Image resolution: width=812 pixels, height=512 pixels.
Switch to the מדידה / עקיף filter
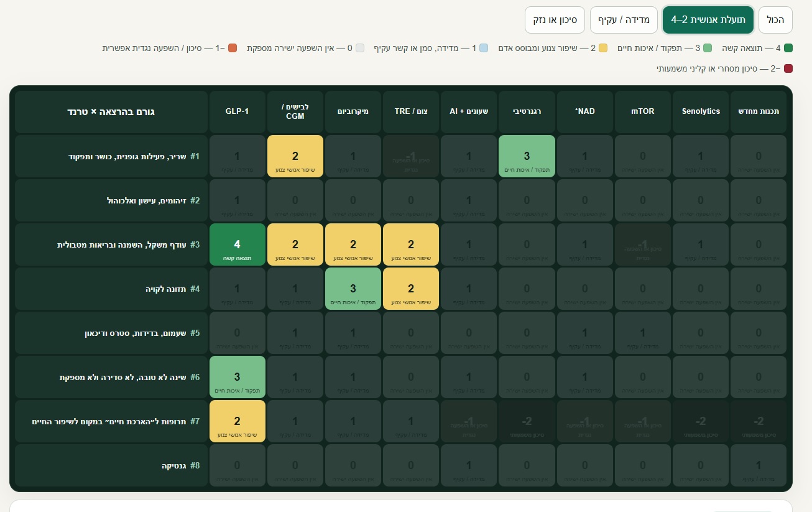(x=624, y=20)
